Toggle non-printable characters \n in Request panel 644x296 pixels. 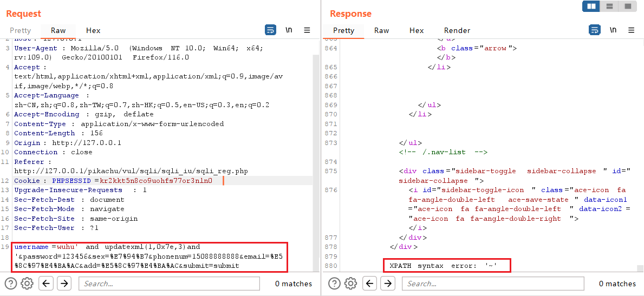click(289, 30)
